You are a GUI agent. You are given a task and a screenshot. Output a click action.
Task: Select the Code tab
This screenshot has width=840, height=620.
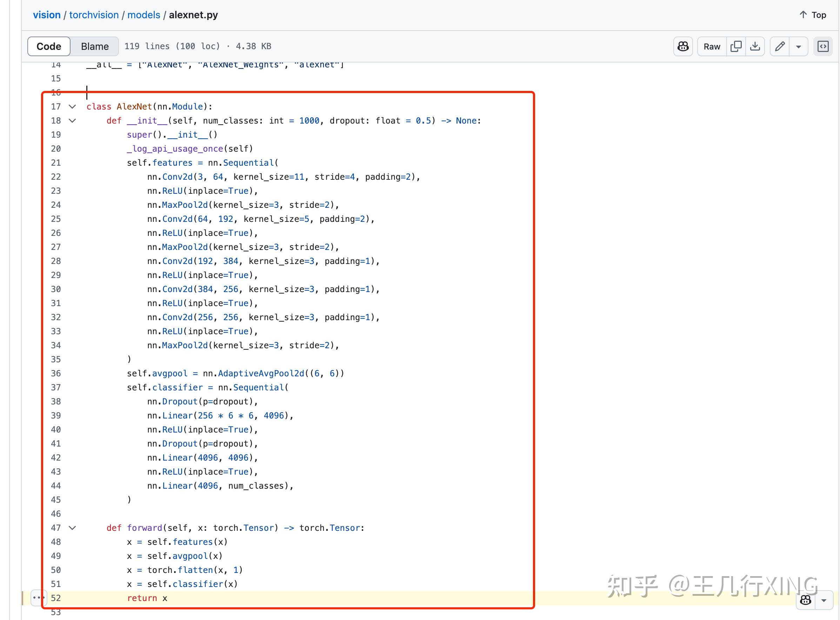(49, 46)
